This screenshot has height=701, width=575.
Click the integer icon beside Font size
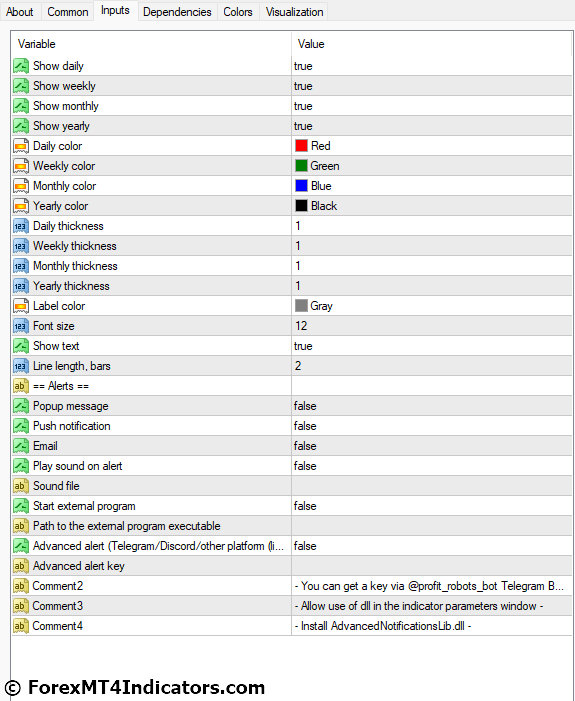(x=21, y=326)
